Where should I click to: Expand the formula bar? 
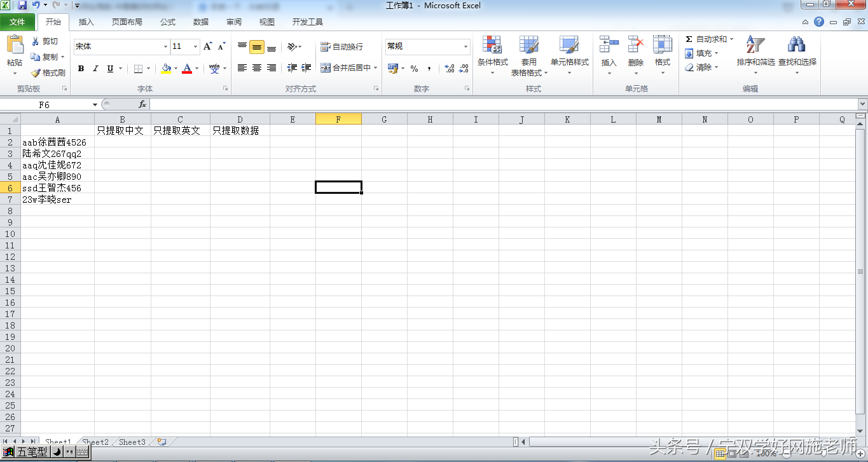[862, 104]
